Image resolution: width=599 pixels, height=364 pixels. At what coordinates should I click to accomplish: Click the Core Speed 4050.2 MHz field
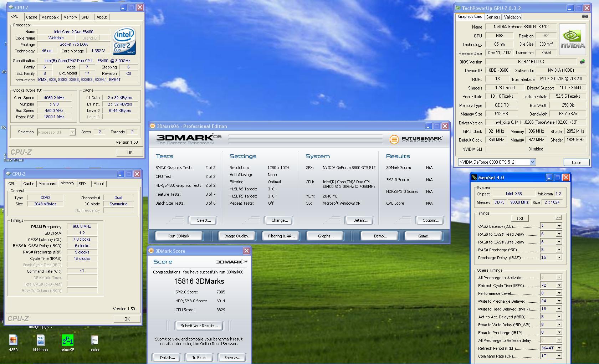(x=54, y=98)
